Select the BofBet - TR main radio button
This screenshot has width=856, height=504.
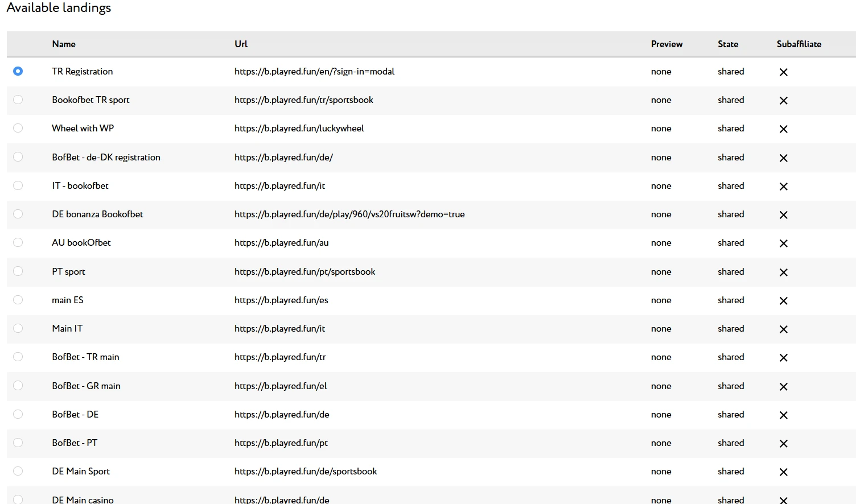18,357
